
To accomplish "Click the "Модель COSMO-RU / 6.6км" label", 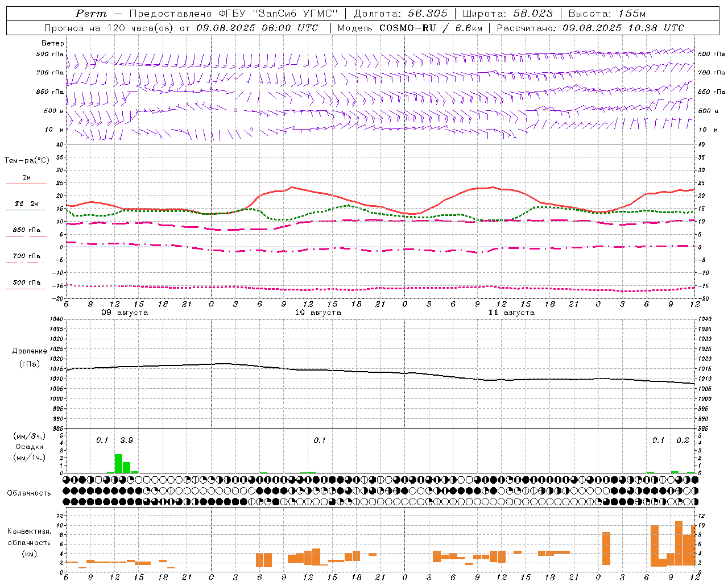I will 410,28.
